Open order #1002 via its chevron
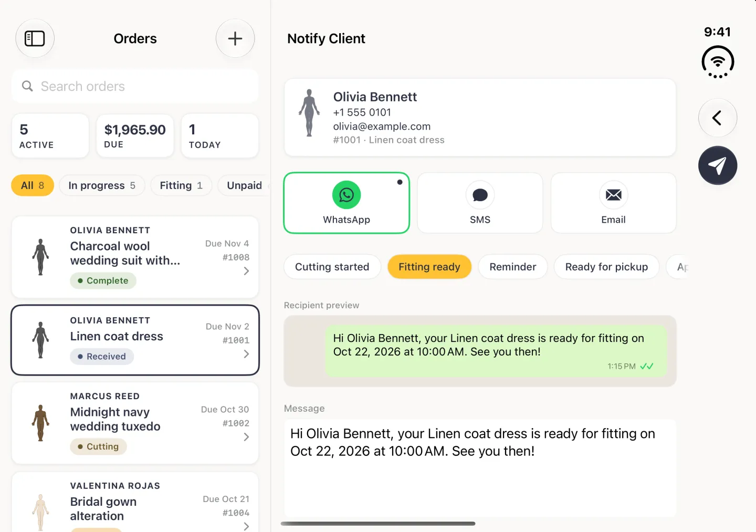This screenshot has width=756, height=532. point(246,437)
